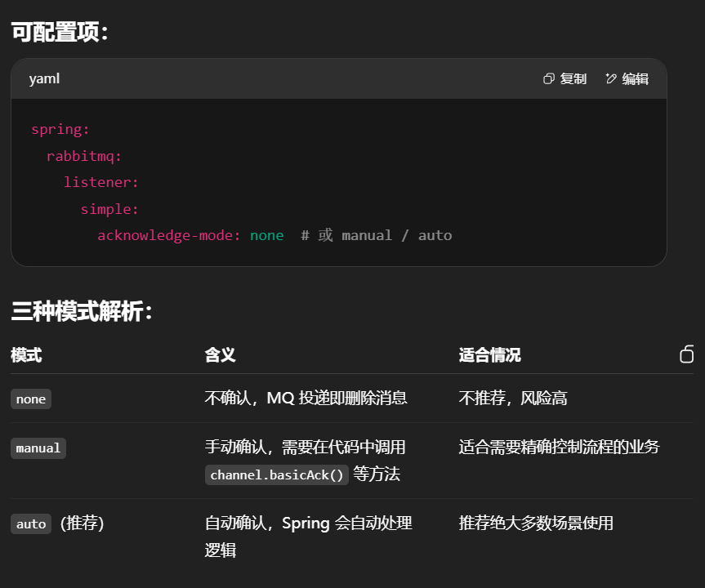Screen dimensions: 705x588
Task: Click the 不推荐,风险高 table cell
Action: point(513,399)
